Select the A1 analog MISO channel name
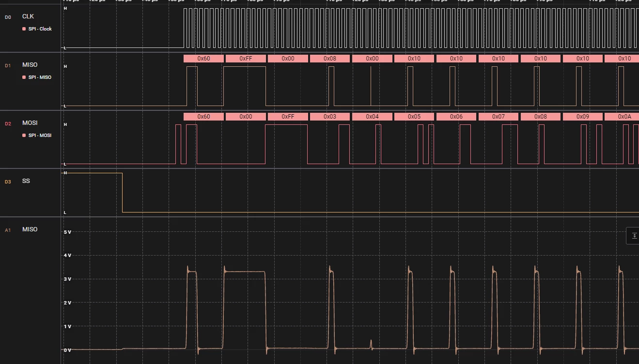Screen dimensions: 639x364 pos(30,229)
